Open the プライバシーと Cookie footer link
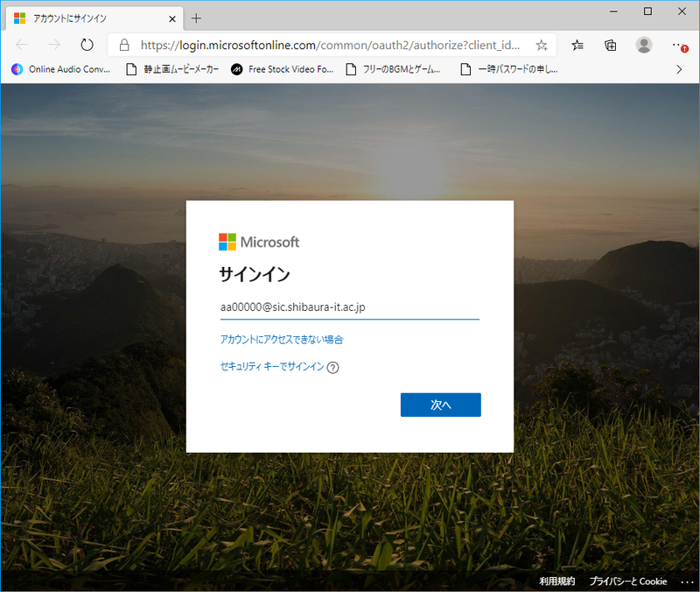The width and height of the screenshot is (700, 592). click(627, 581)
